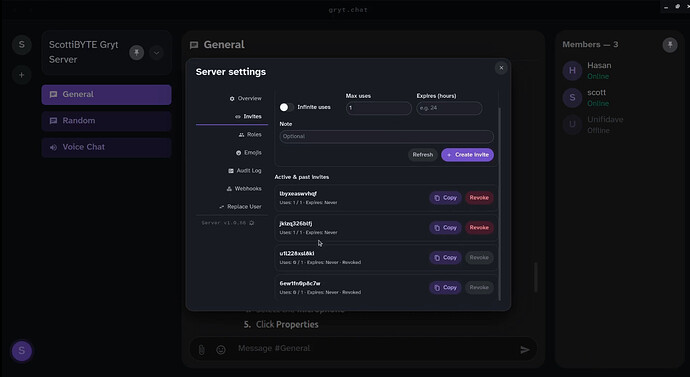Revoke the invite lbyxeaswvhqf
Viewport: 690px width, 377px height.
point(479,198)
